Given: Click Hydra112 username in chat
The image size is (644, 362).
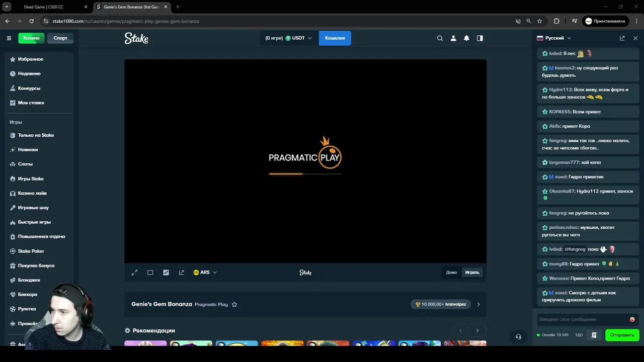Looking at the screenshot, I should [560, 89].
